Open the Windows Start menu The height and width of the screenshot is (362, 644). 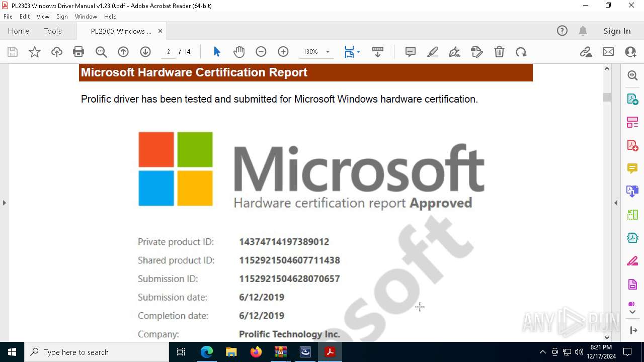[x=12, y=352]
